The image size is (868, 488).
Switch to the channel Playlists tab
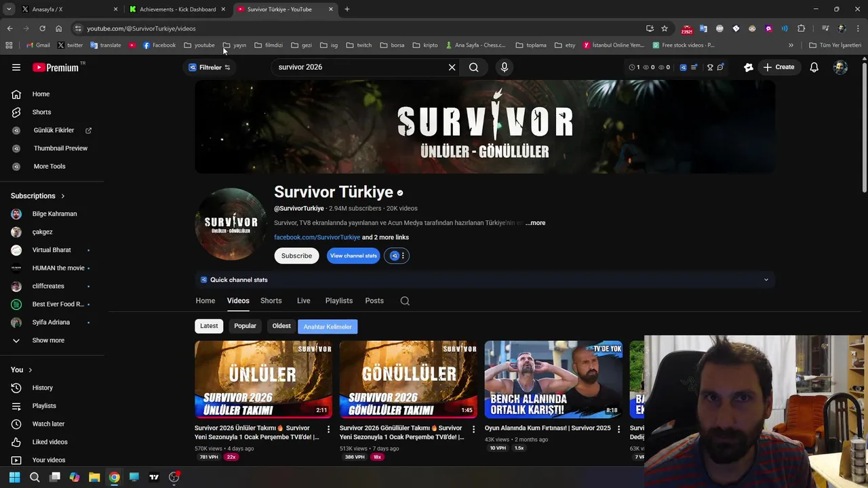[x=338, y=301]
